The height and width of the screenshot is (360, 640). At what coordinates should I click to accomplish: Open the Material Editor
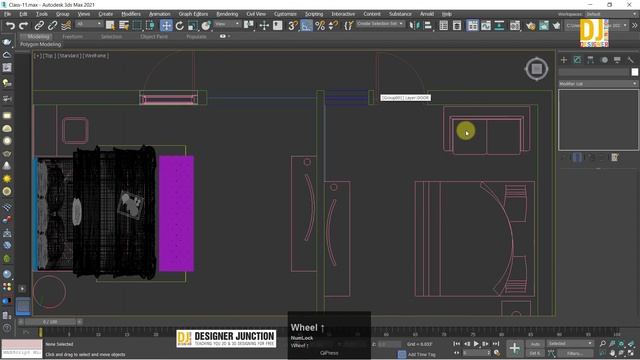515,26
